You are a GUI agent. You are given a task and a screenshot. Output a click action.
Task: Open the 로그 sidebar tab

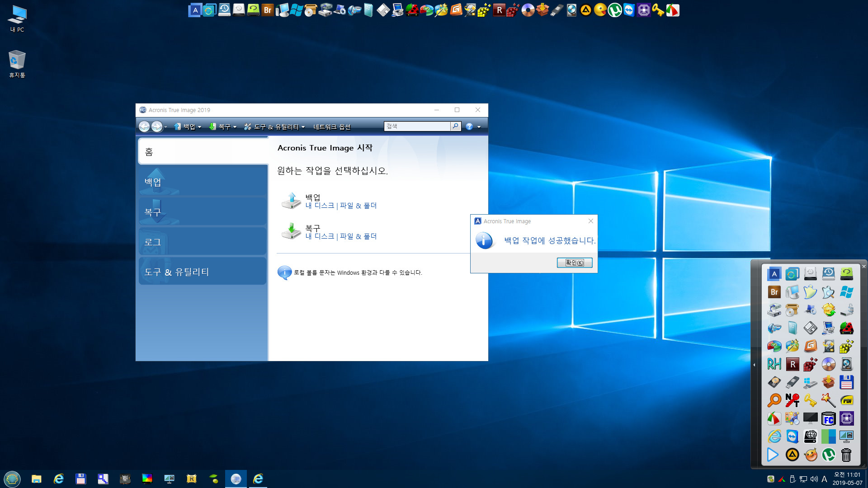(203, 242)
